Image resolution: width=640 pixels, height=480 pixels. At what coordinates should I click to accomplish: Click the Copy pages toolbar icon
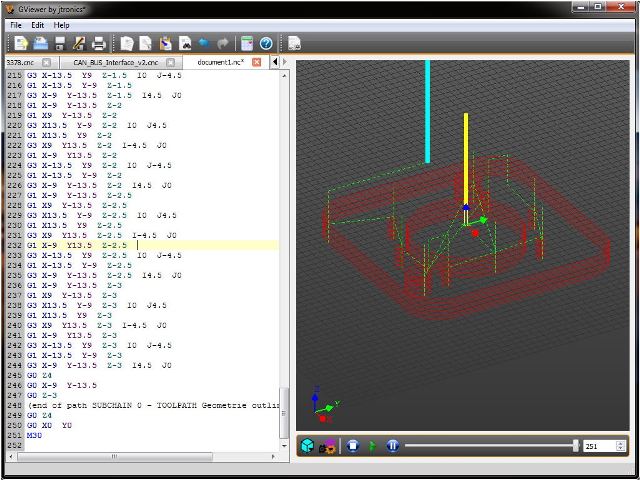127,43
